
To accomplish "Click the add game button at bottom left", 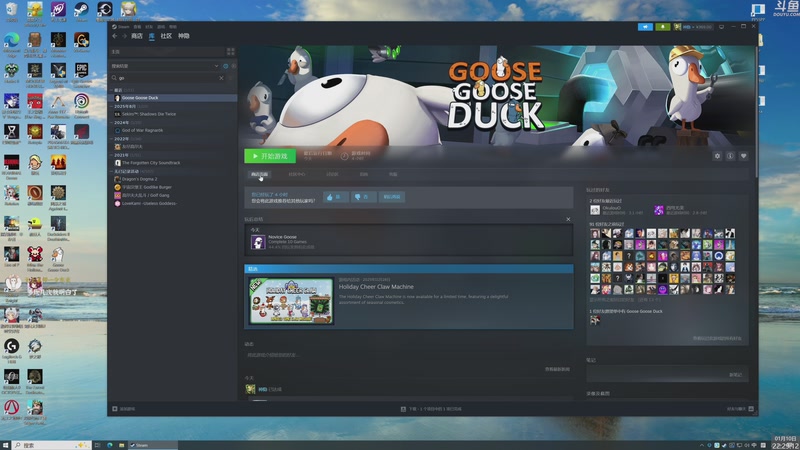I will [123, 409].
